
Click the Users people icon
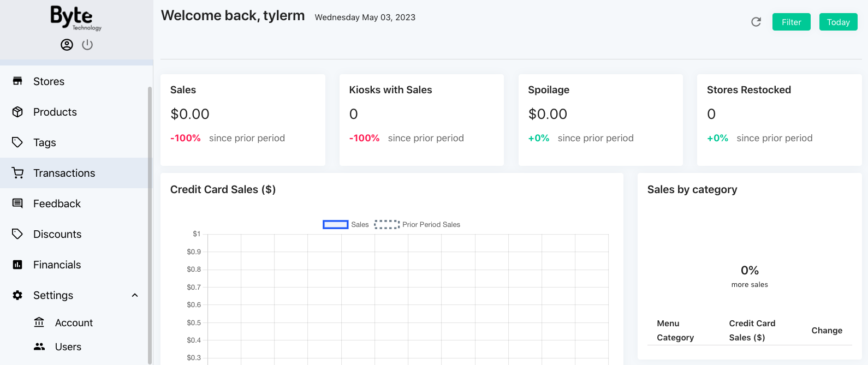pyautogui.click(x=39, y=346)
